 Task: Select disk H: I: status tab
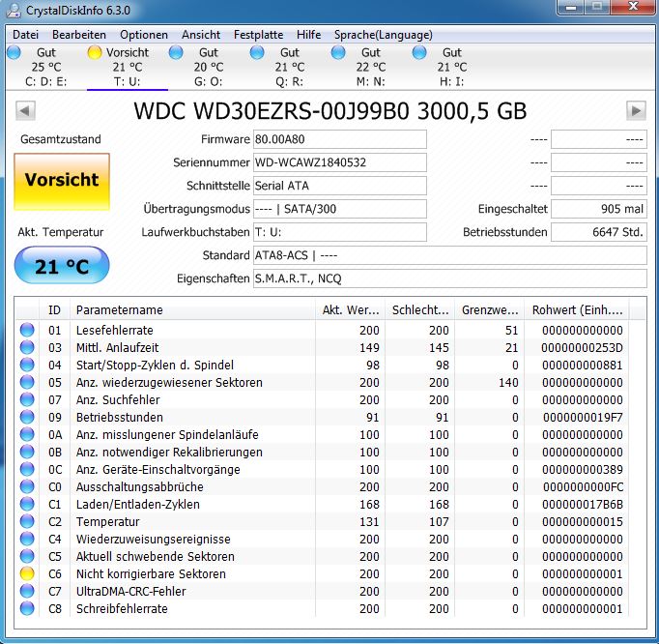click(451, 67)
